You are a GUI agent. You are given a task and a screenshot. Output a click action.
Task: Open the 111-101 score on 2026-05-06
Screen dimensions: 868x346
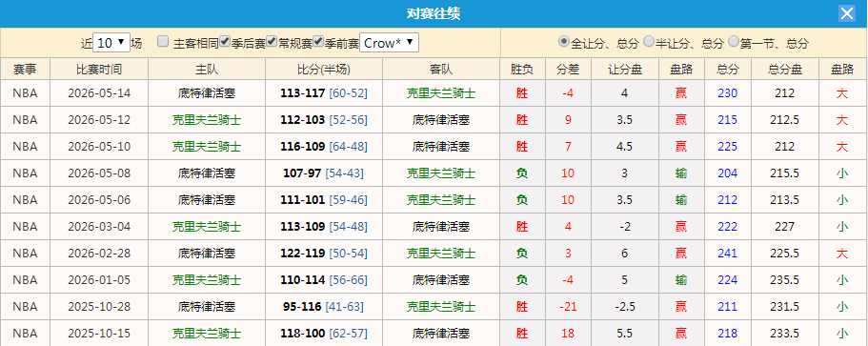(x=303, y=200)
